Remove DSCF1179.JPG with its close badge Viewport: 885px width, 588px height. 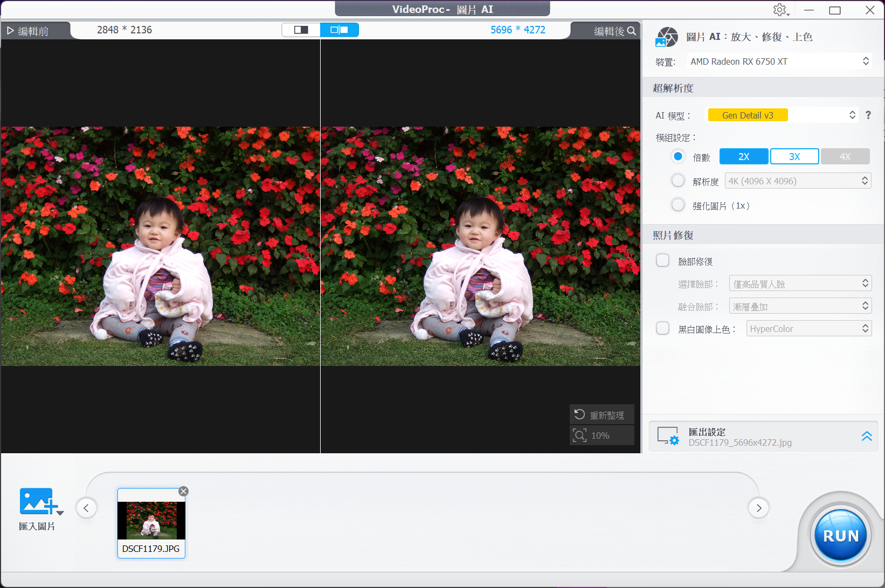pyautogui.click(x=184, y=491)
